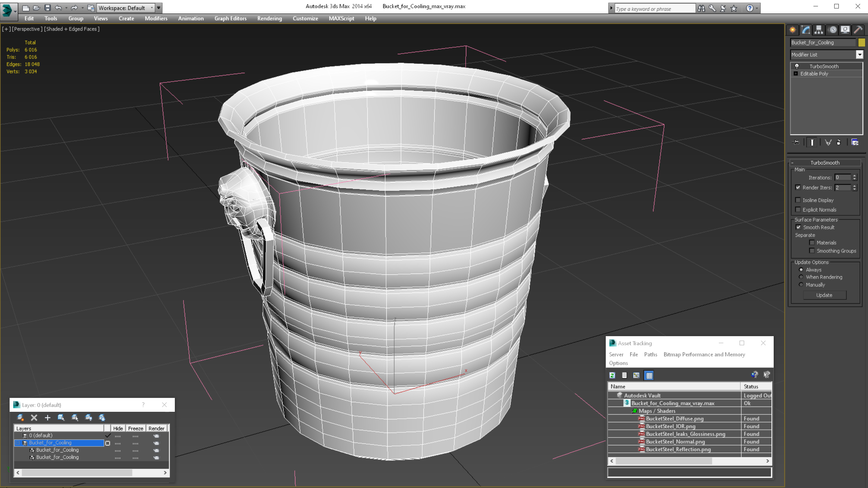Click the Redo arrow icon
Viewport: 868px width, 488px height.
tap(74, 8)
